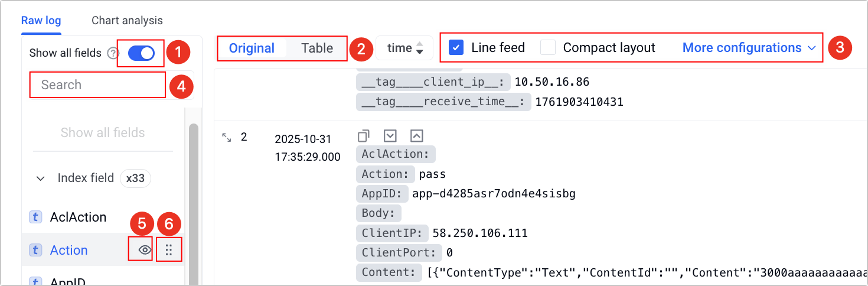
Task: Click the collapse-down icon above AclAction
Action: pos(390,136)
